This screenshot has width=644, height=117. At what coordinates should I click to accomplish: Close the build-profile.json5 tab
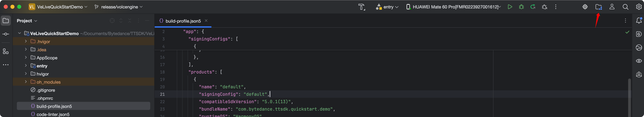pyautogui.click(x=206, y=21)
